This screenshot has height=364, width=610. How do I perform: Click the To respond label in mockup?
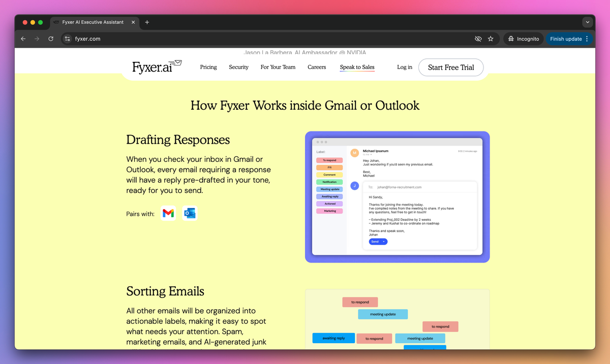tap(329, 160)
